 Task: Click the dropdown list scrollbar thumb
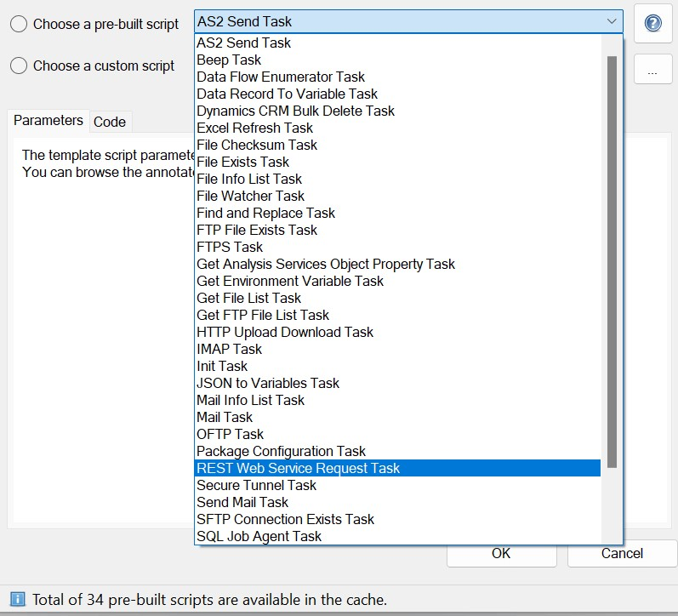click(612, 262)
